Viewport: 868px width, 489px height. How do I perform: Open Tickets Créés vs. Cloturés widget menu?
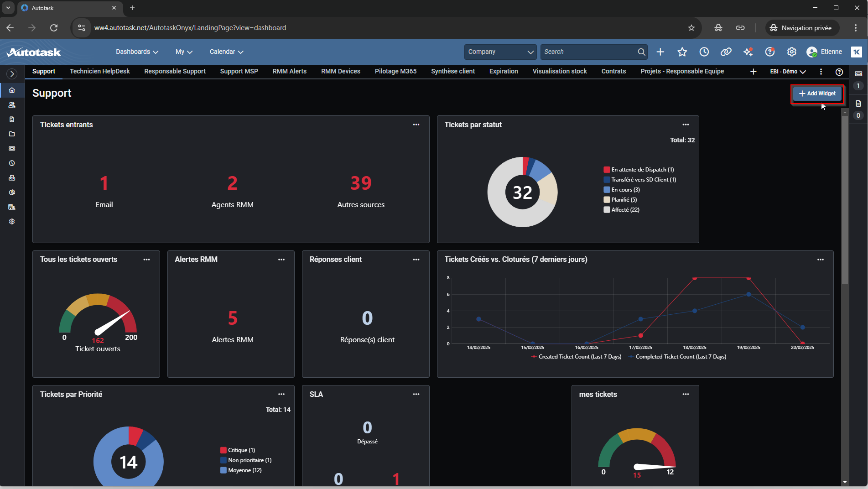pos(821,260)
